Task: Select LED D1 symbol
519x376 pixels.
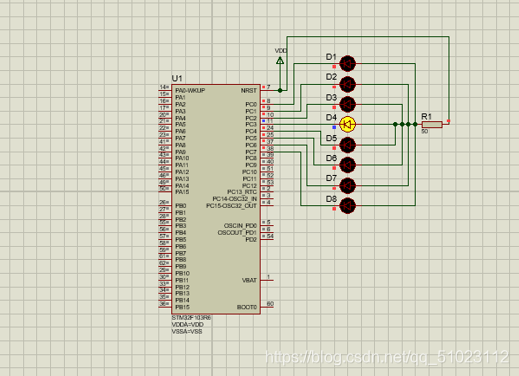Action: 347,63
